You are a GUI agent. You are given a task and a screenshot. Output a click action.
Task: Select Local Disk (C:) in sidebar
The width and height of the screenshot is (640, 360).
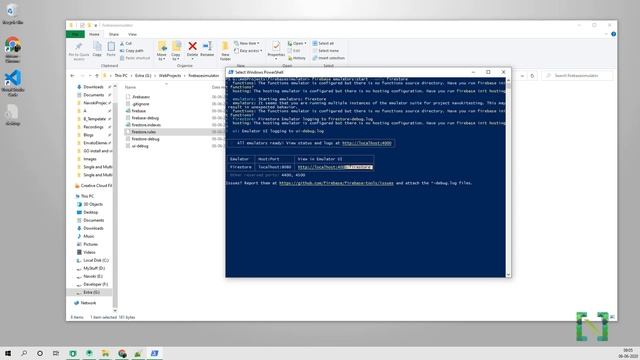click(x=96, y=260)
